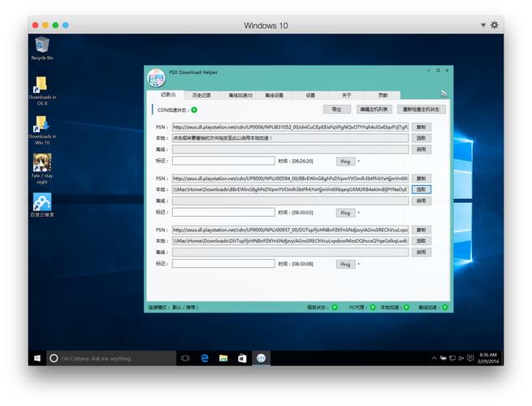This screenshot has height=406, width=532.
Task: Click the blue Coherence button in title bar
Action: coord(66,25)
